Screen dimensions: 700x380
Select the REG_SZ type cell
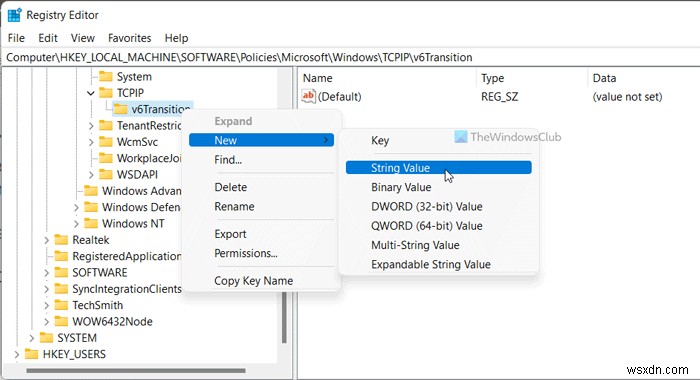click(499, 96)
